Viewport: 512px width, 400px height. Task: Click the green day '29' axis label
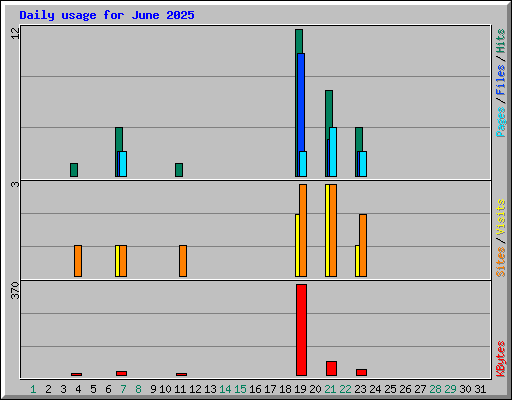coord(450,389)
